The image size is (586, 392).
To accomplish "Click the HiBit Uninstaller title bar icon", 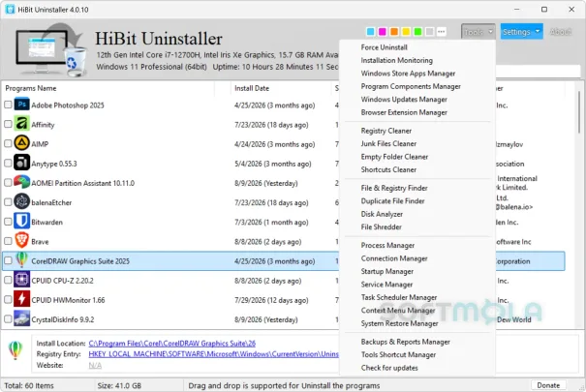I will [10, 10].
